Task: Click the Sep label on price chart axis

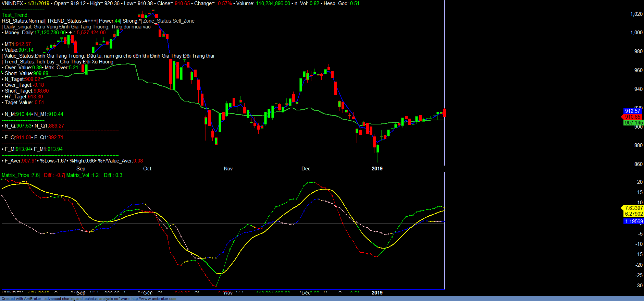Action: click(81, 169)
